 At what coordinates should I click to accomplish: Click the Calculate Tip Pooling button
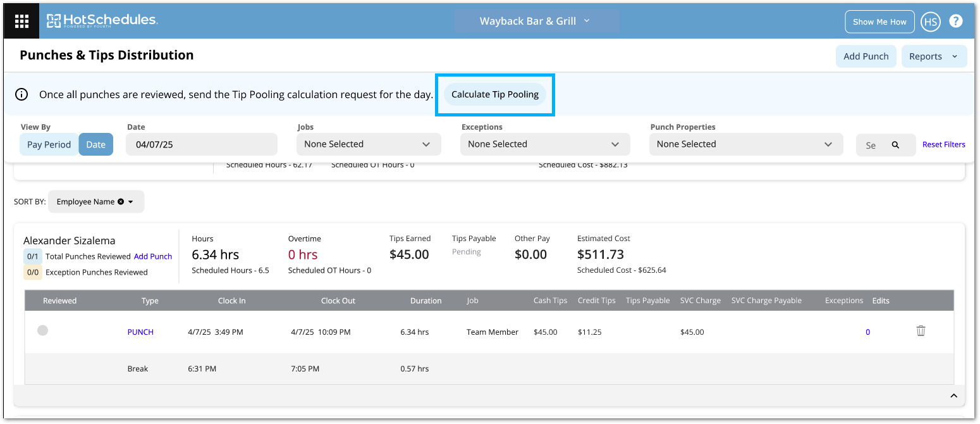[x=494, y=94]
